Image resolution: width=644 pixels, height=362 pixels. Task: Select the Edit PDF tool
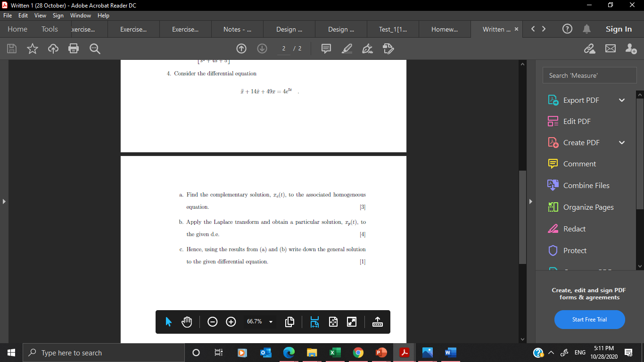pyautogui.click(x=577, y=121)
